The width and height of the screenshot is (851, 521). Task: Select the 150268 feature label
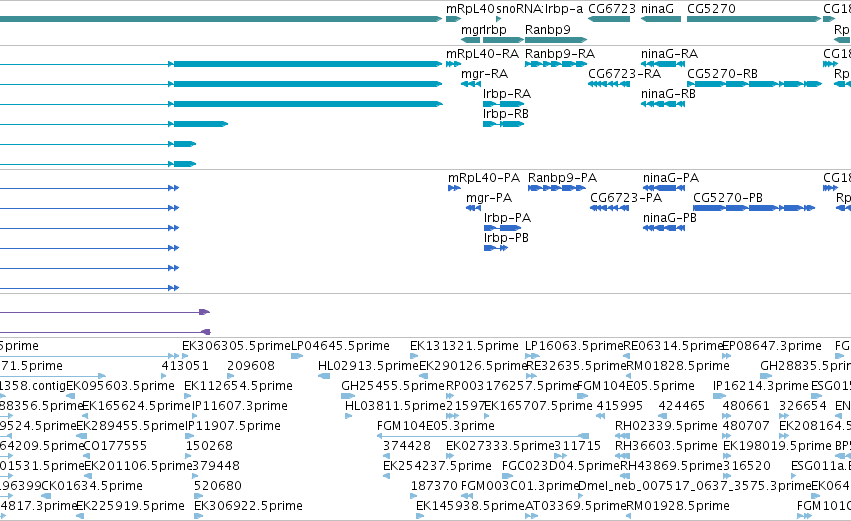click(x=209, y=447)
